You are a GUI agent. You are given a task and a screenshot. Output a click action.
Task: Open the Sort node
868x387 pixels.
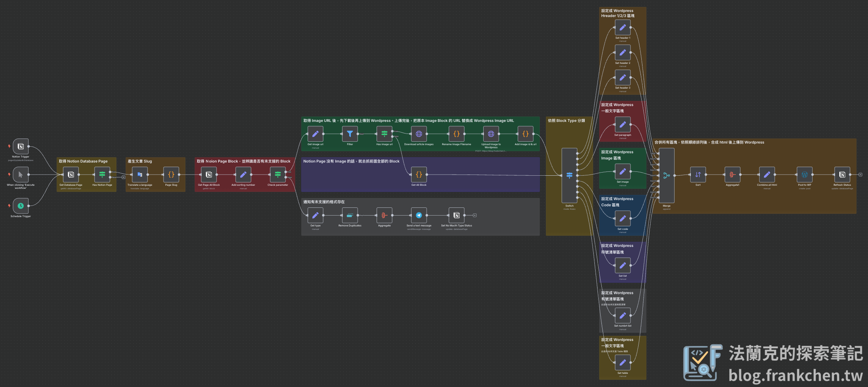pos(698,175)
